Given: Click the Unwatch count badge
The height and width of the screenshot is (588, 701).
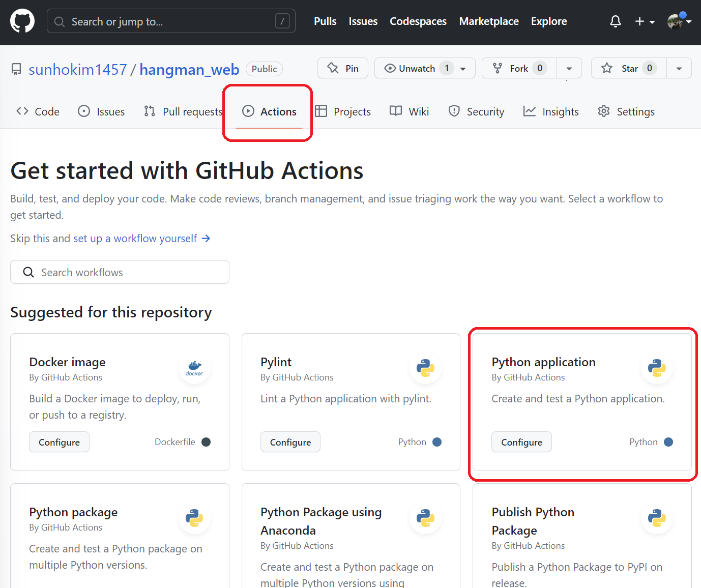Looking at the screenshot, I should (x=447, y=68).
